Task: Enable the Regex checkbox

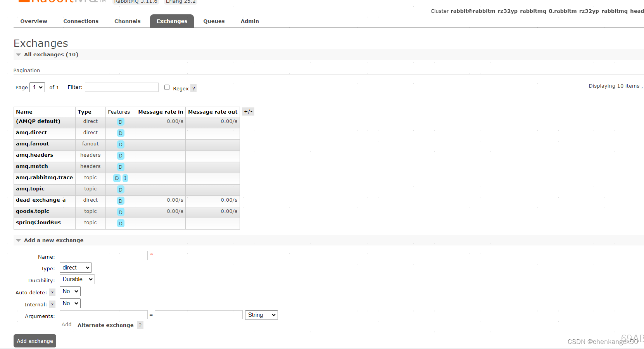Action: tap(167, 87)
